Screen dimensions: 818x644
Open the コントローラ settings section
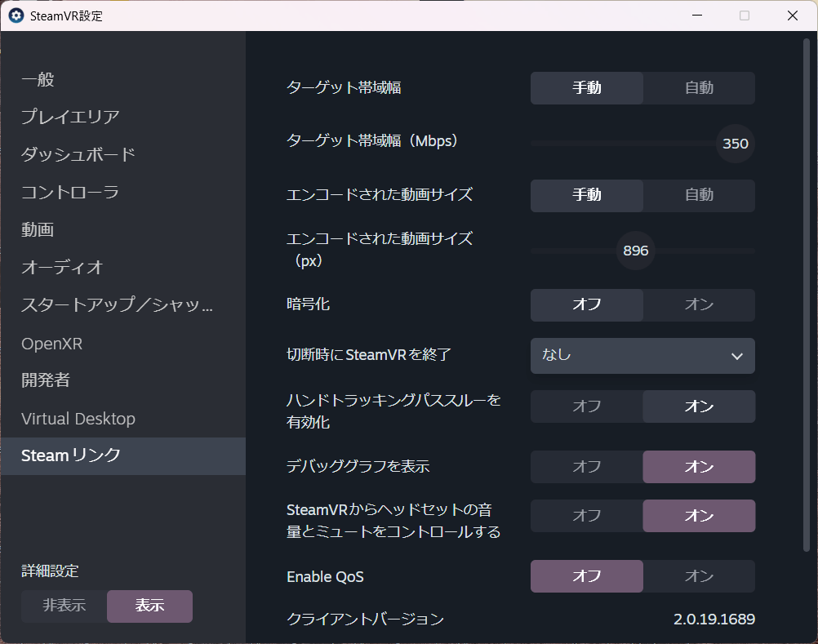coord(70,193)
